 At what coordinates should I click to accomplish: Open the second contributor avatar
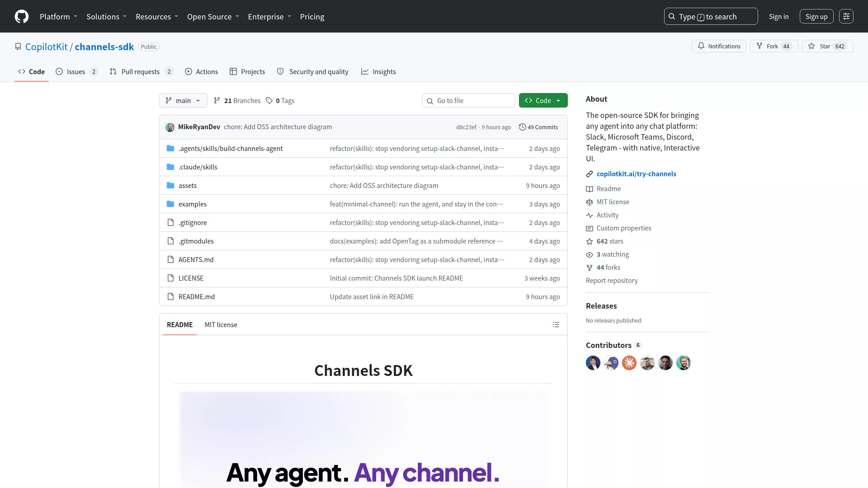(611, 363)
